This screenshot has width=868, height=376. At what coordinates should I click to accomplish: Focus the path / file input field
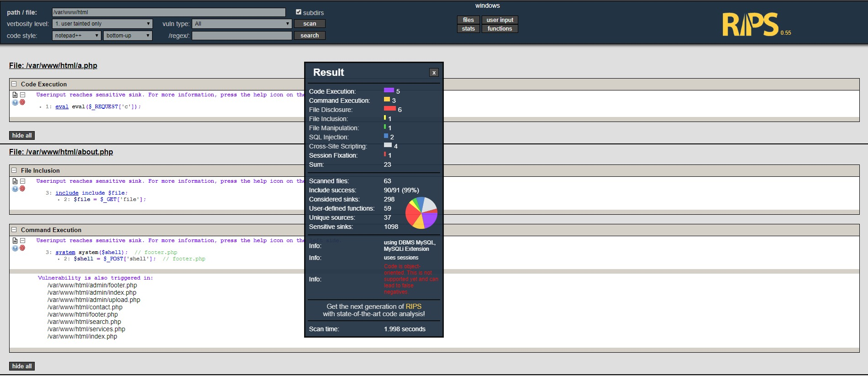(x=169, y=12)
